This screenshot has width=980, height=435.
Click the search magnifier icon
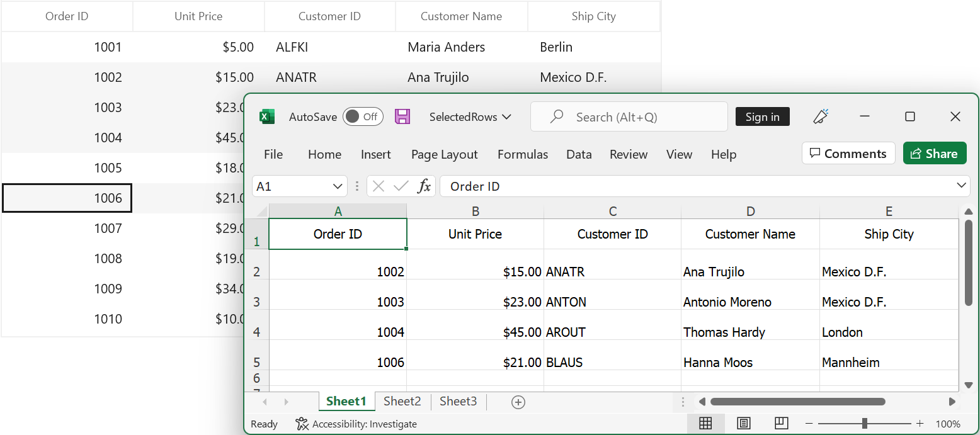pyautogui.click(x=557, y=116)
